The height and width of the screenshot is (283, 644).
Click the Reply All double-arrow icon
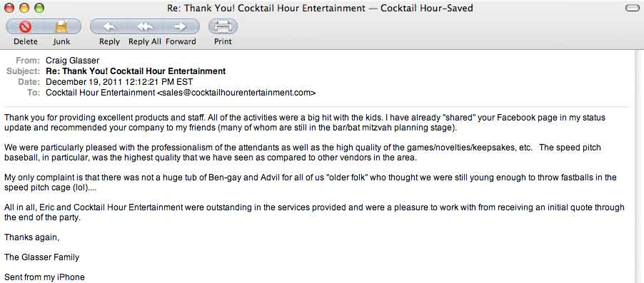coord(145,26)
